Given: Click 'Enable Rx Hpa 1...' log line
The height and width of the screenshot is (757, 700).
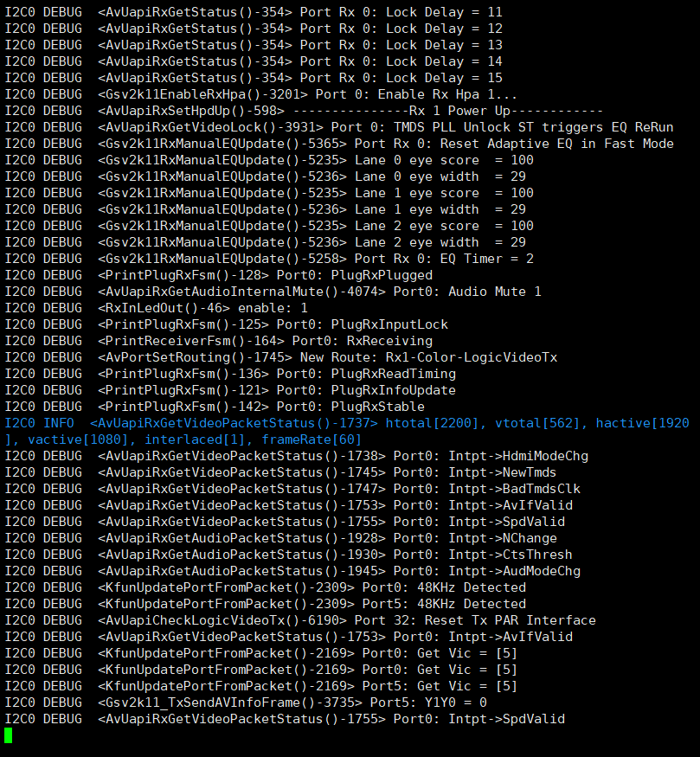Looking at the screenshot, I should (260, 94).
